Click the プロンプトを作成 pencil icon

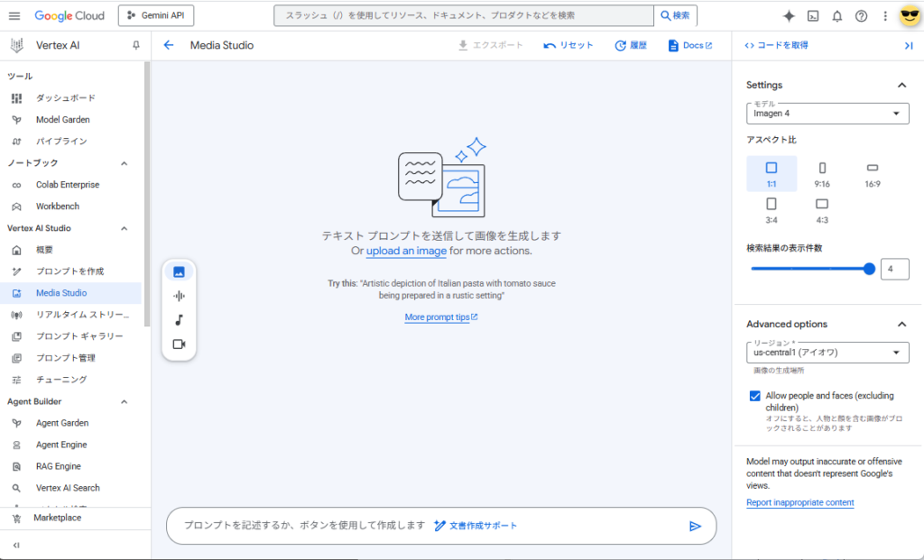click(16, 271)
